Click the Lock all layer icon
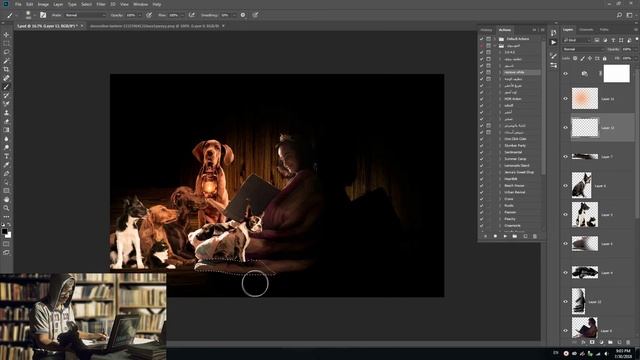Viewport: 640px width, 360px height. 604,58
